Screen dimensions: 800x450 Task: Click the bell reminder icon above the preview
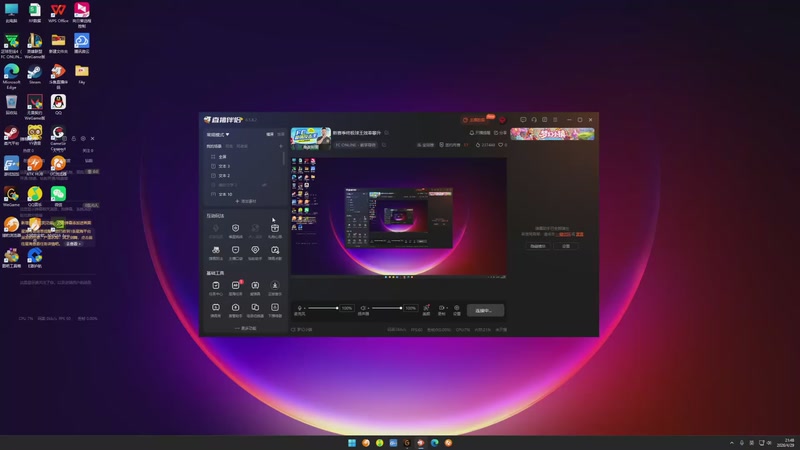471,133
